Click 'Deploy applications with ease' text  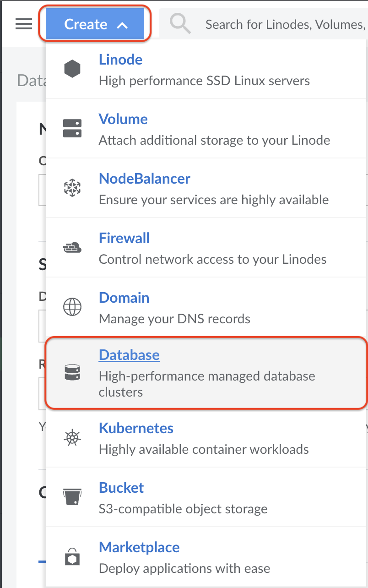point(184,568)
